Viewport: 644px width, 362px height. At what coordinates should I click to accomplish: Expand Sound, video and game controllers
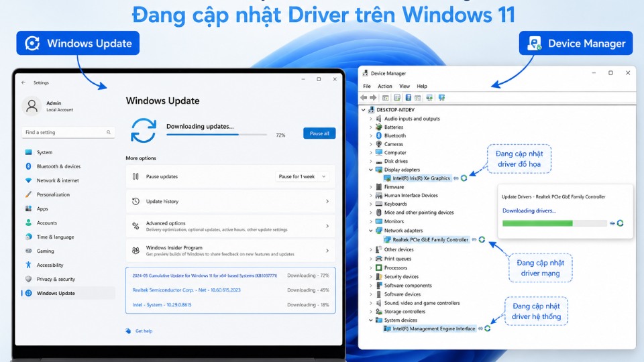[371, 303]
